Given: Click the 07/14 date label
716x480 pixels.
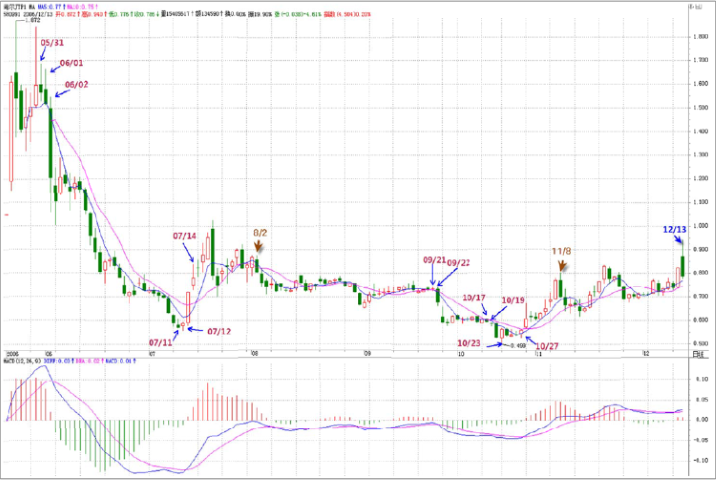Looking at the screenshot, I should click(184, 236).
